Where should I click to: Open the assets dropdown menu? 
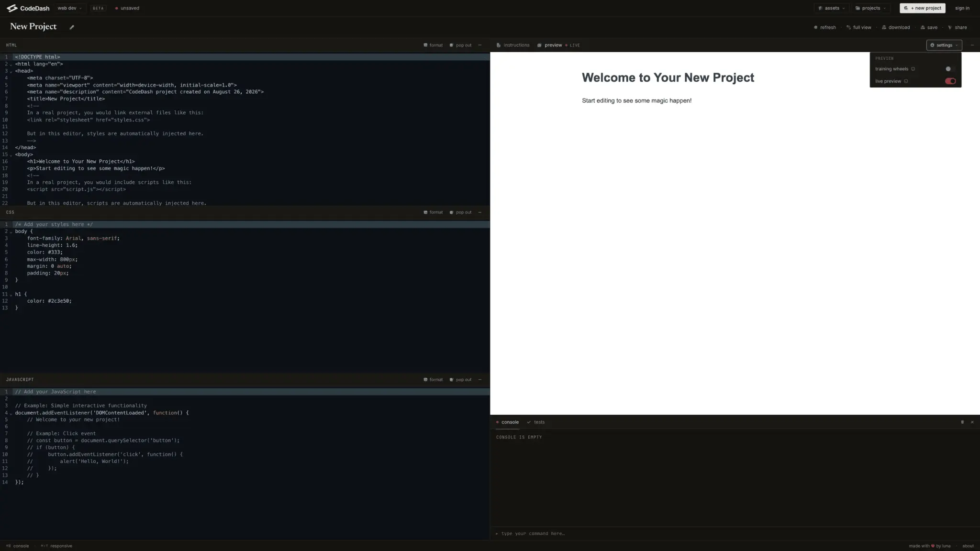point(832,8)
